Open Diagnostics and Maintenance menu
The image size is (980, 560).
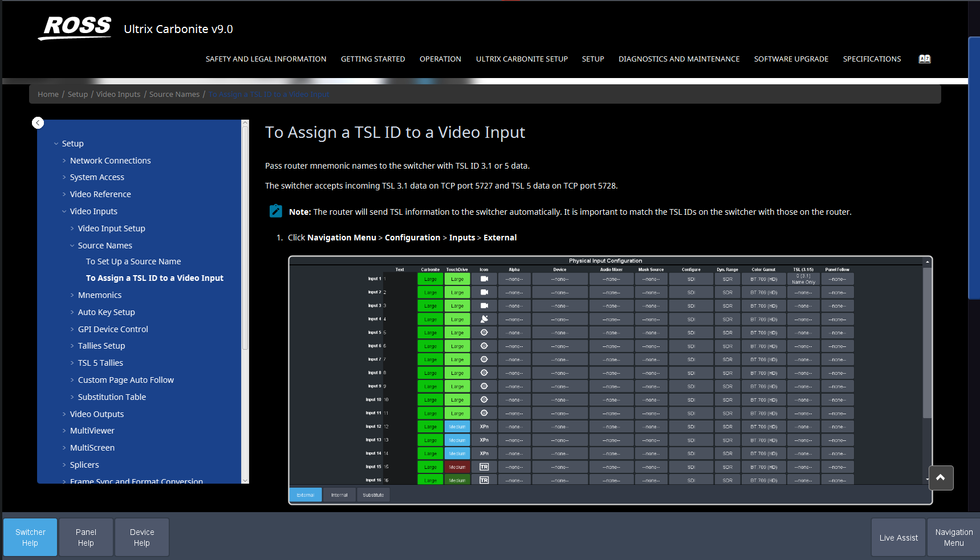[x=679, y=59]
